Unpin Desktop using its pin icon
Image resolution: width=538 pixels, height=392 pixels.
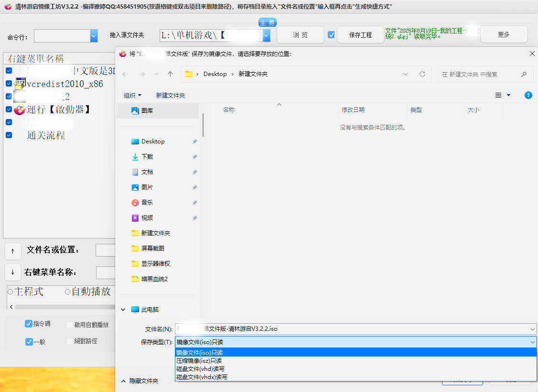194,142
